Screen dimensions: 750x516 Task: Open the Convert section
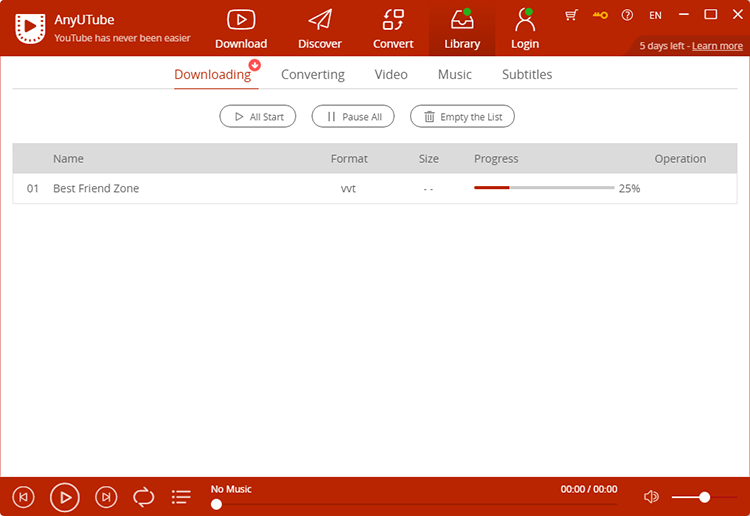[x=393, y=30]
